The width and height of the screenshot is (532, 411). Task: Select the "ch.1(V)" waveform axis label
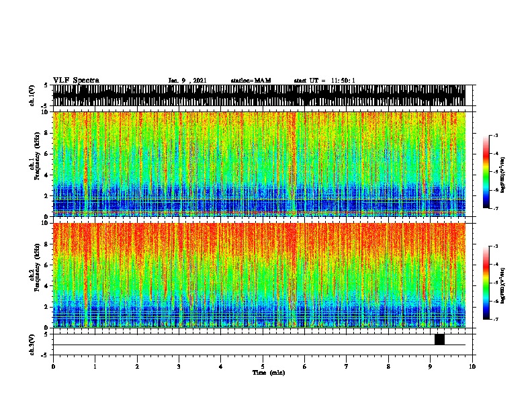(32, 95)
